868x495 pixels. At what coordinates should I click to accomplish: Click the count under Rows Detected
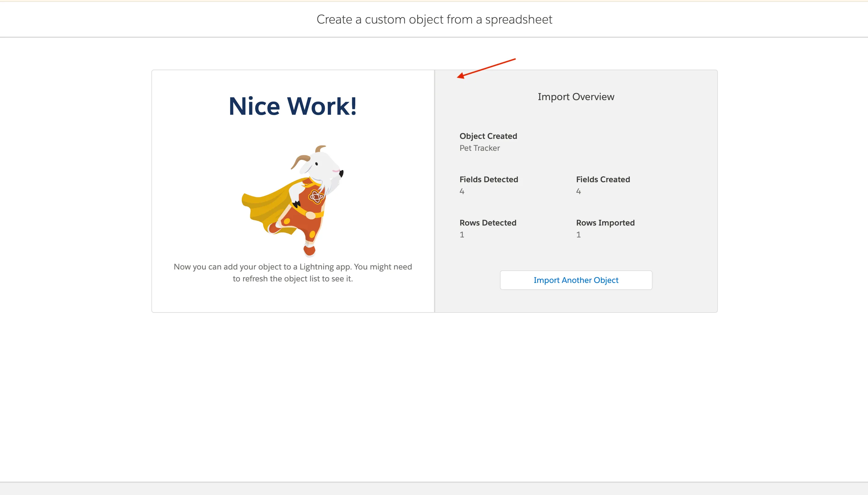pos(462,235)
